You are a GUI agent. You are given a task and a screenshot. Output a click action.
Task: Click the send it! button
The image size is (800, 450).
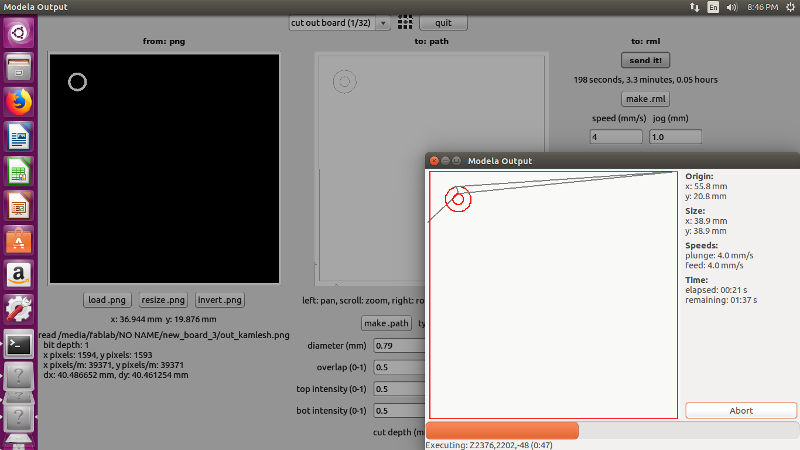point(645,60)
